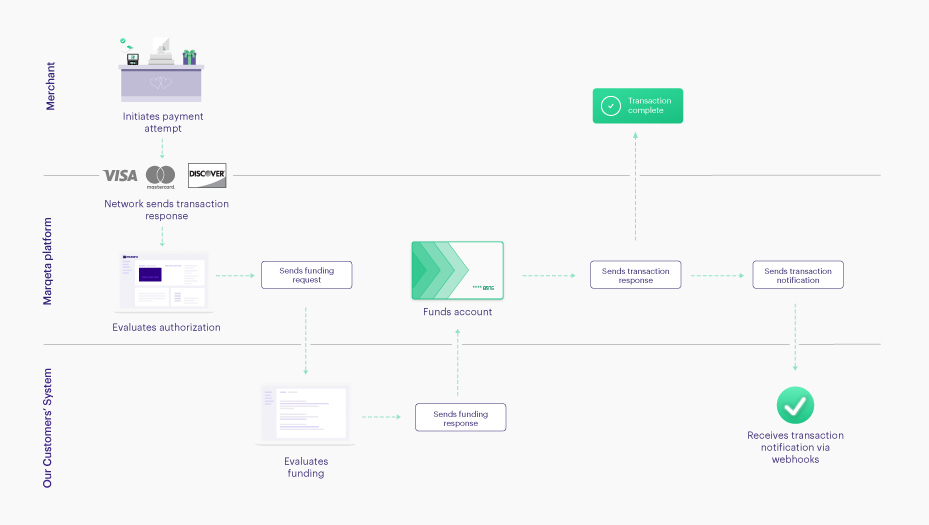Click the Evaluates authorization laptop screen

(x=164, y=280)
